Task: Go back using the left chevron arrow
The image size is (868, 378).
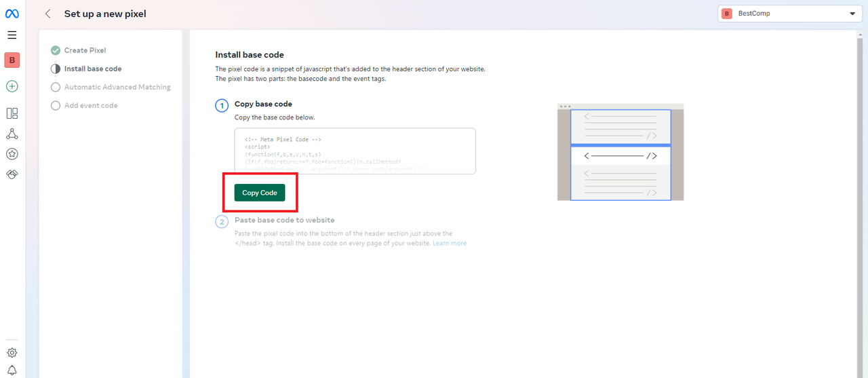Action: [47, 14]
